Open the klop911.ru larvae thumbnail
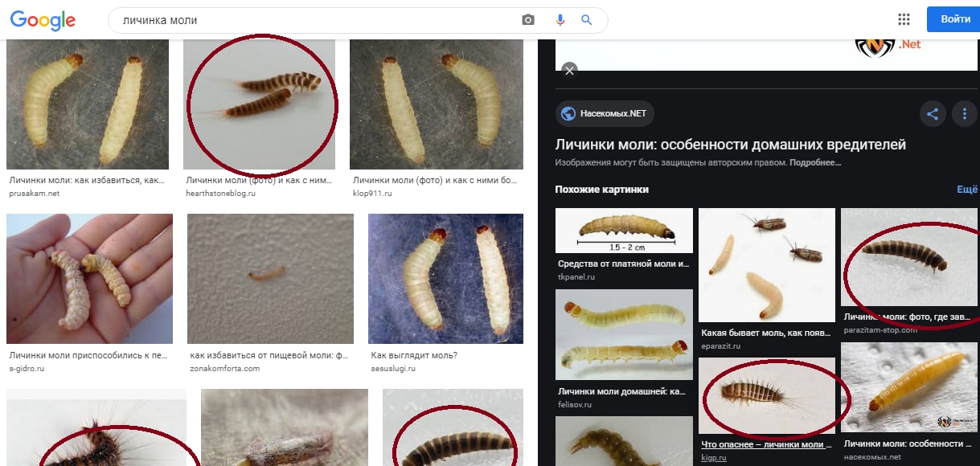Screen dimensions: 980x466 tap(437, 104)
